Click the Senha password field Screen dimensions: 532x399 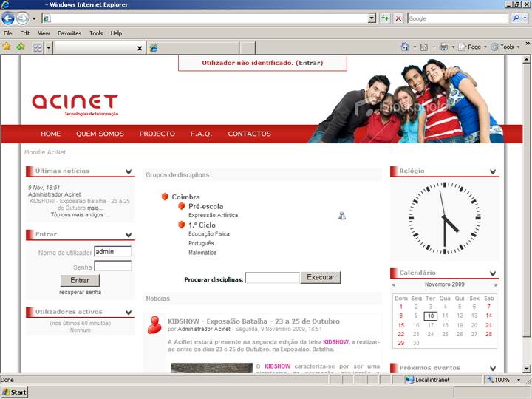(113, 266)
